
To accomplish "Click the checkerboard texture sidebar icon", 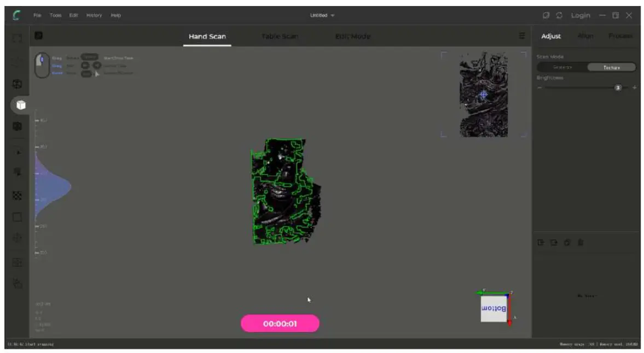I will 17,196.
